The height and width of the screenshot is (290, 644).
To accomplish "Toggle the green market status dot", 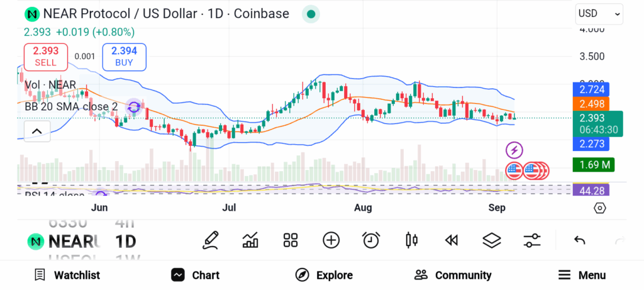I will pyautogui.click(x=311, y=14).
